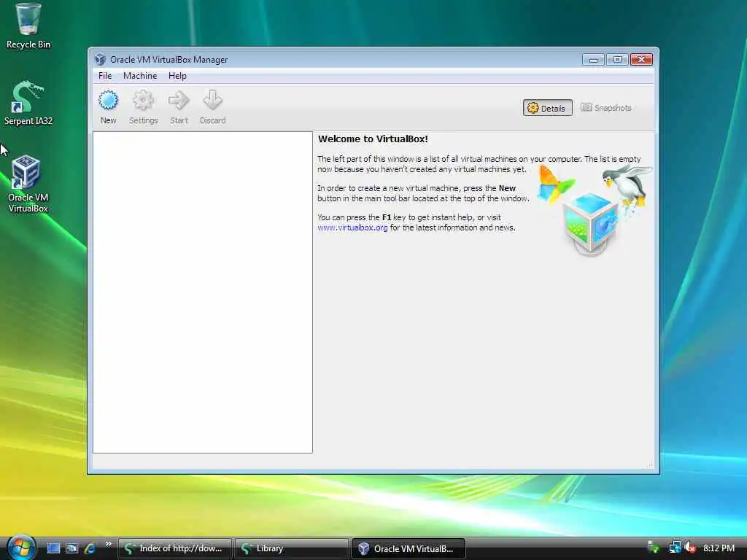Click the network tray icon

point(674,548)
